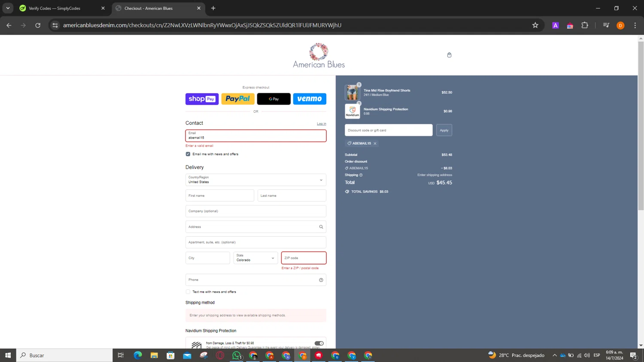Check Text me with news and offers
This screenshot has width=644, height=362.
(x=188, y=292)
